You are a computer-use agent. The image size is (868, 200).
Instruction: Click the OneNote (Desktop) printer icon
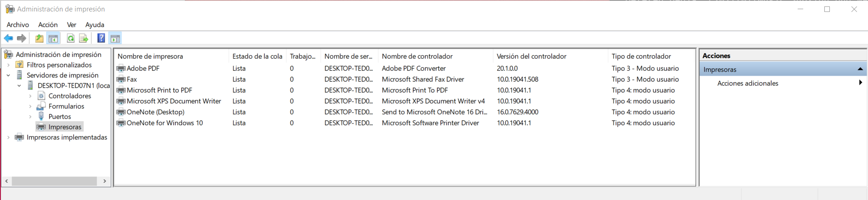pos(121,112)
